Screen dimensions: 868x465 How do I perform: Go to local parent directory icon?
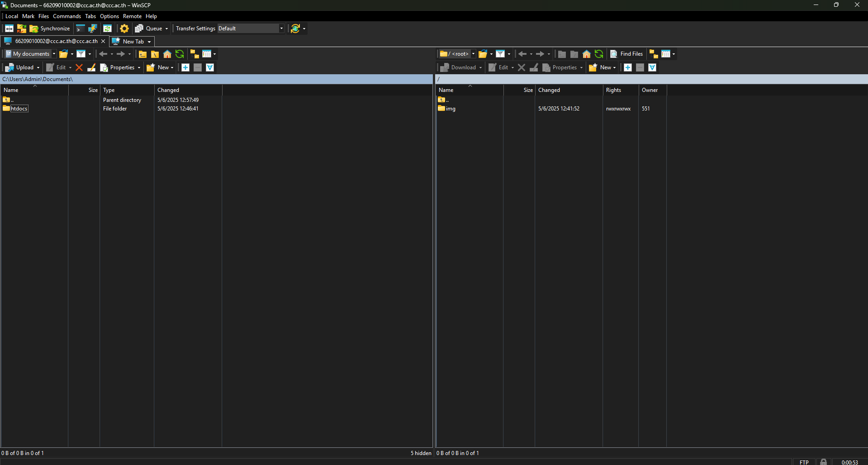click(x=142, y=54)
